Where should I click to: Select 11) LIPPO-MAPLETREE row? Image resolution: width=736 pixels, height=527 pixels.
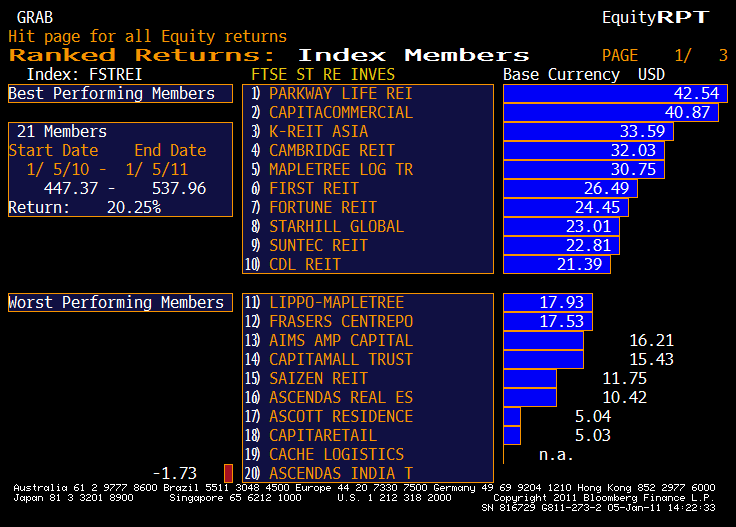(x=368, y=303)
